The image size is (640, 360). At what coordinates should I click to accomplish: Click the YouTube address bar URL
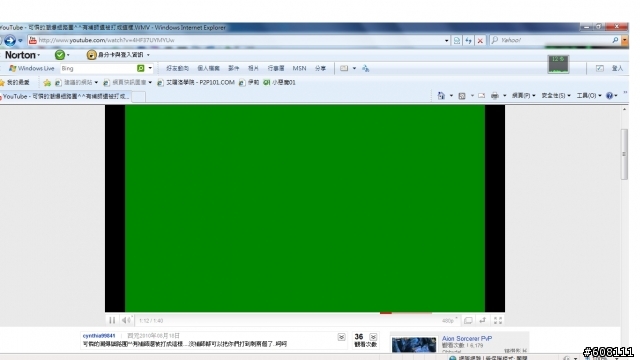coord(107,40)
